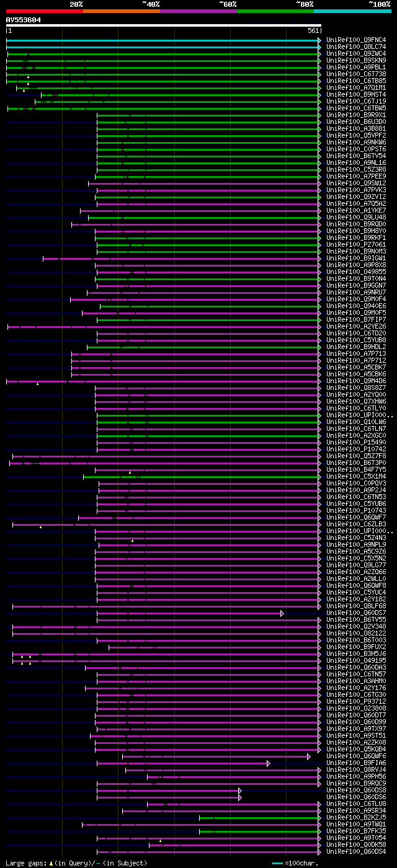
Task: Click the hit label UniRef100_B6U3D0
Action: tap(356, 122)
